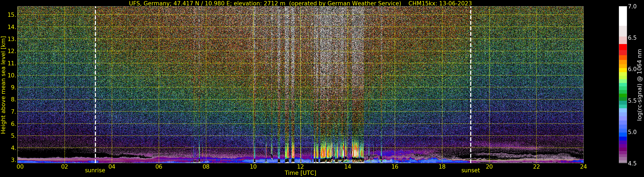The width and height of the screenshot is (644, 177).
Task: Click the time axis tick 00
Action: [20, 166]
